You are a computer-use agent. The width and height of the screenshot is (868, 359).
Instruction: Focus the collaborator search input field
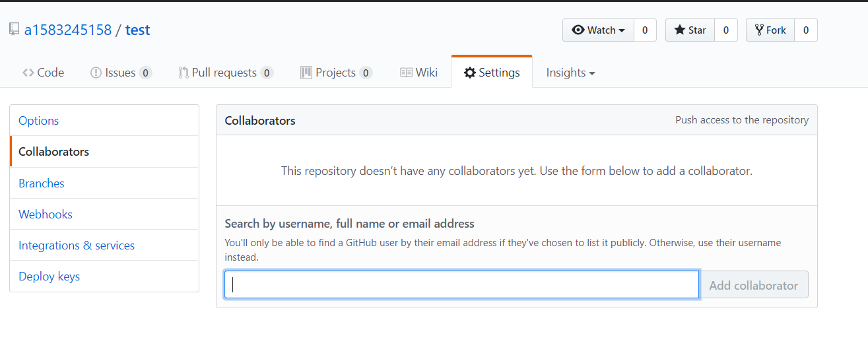(461, 285)
